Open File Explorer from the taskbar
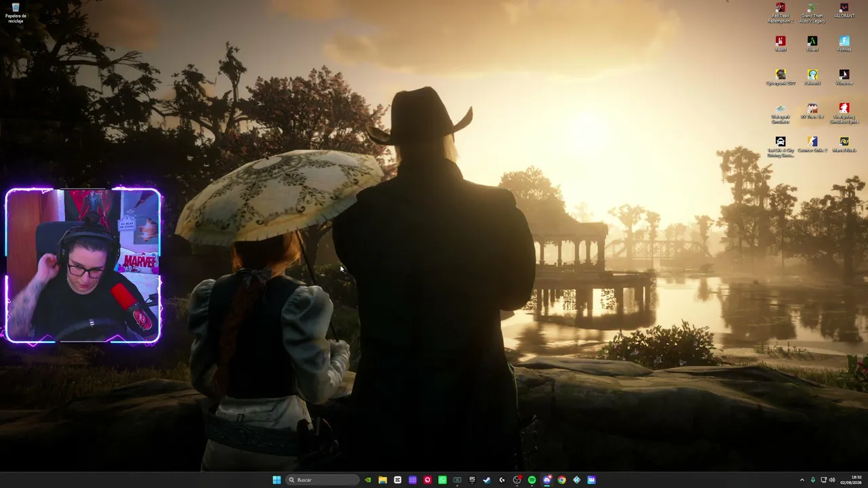This screenshot has height=488, width=868. pyautogui.click(x=382, y=480)
